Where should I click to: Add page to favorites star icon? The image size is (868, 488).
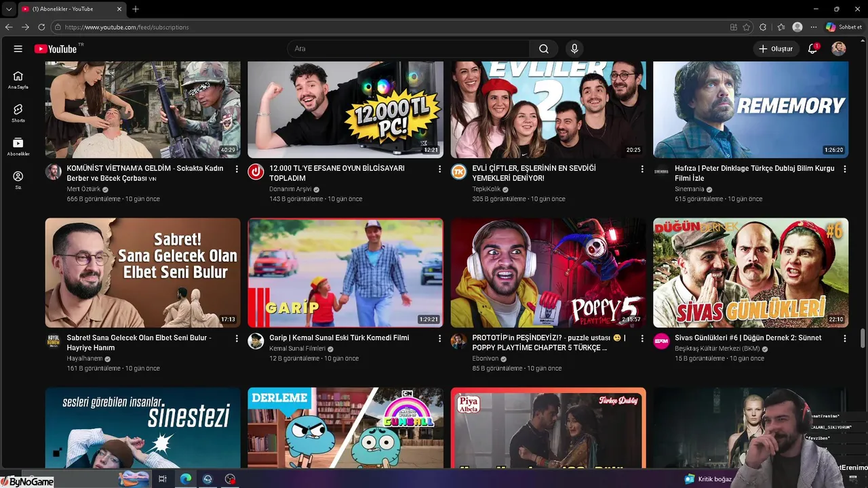747,27
